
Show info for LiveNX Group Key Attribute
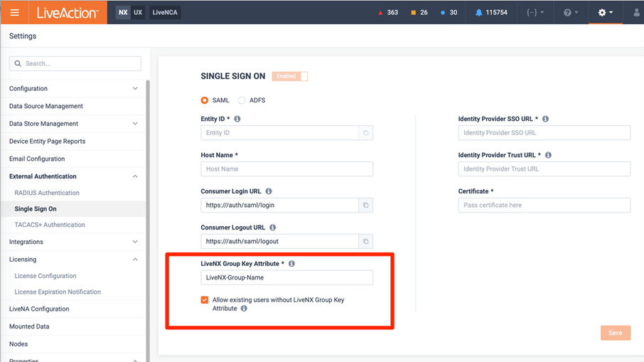click(x=291, y=263)
